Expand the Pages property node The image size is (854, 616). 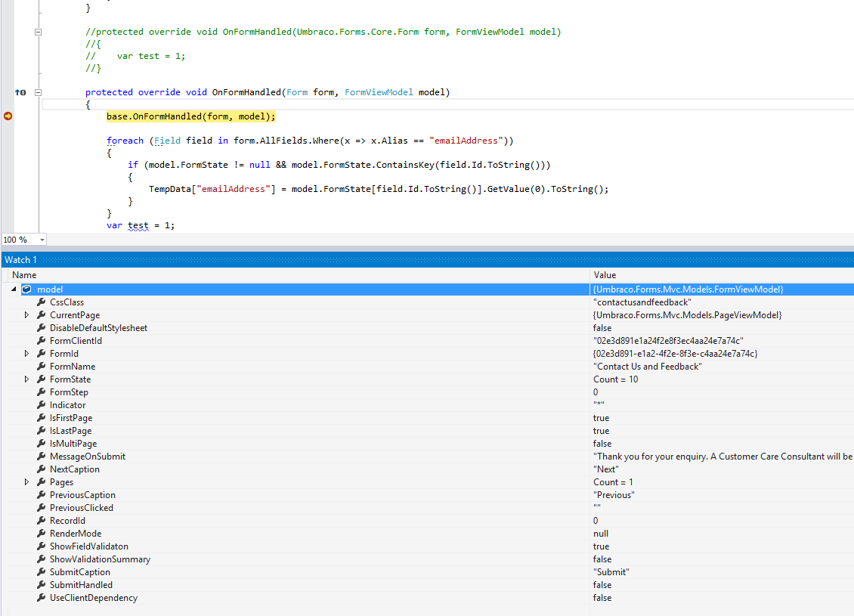(x=26, y=482)
